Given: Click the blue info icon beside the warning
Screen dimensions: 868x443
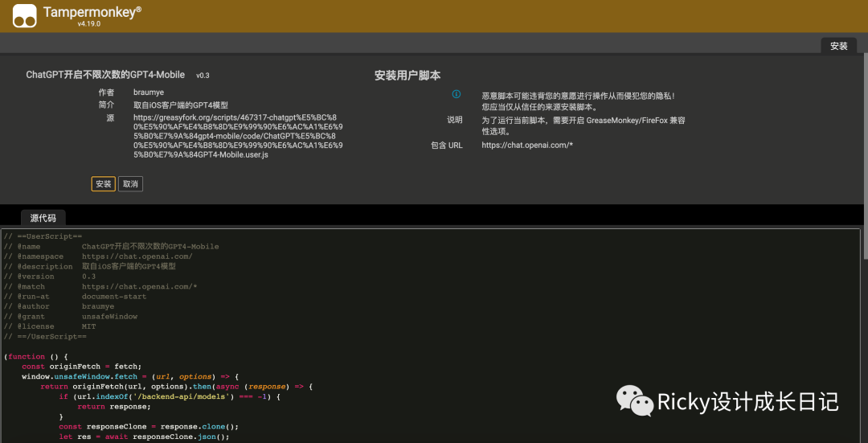Looking at the screenshot, I should [x=457, y=94].
